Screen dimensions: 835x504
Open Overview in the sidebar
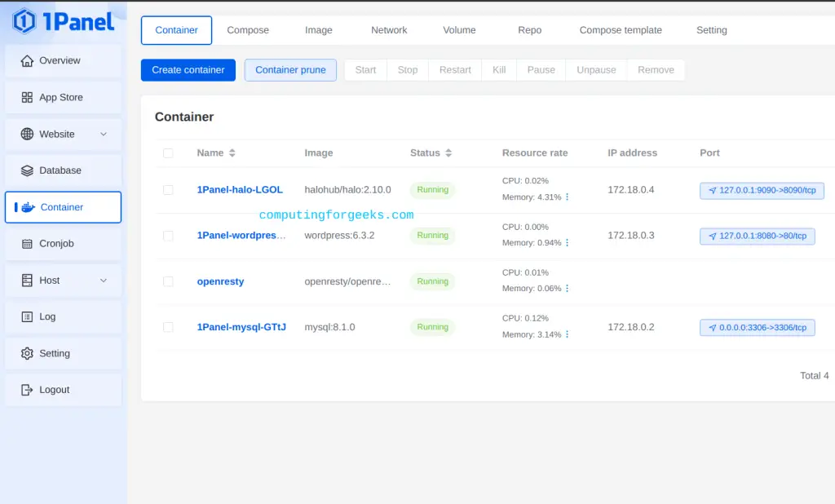coord(63,60)
